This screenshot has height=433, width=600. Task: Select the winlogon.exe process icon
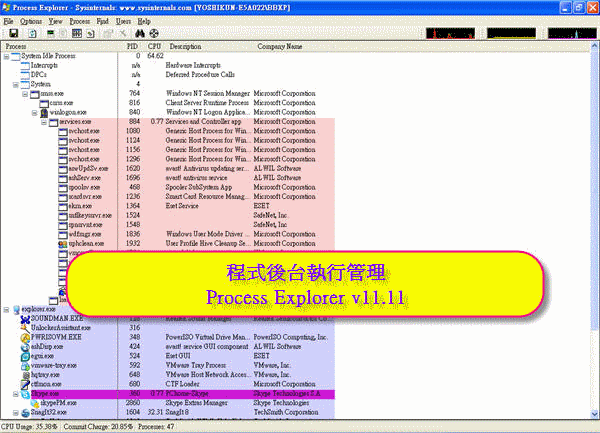[x=45, y=112]
